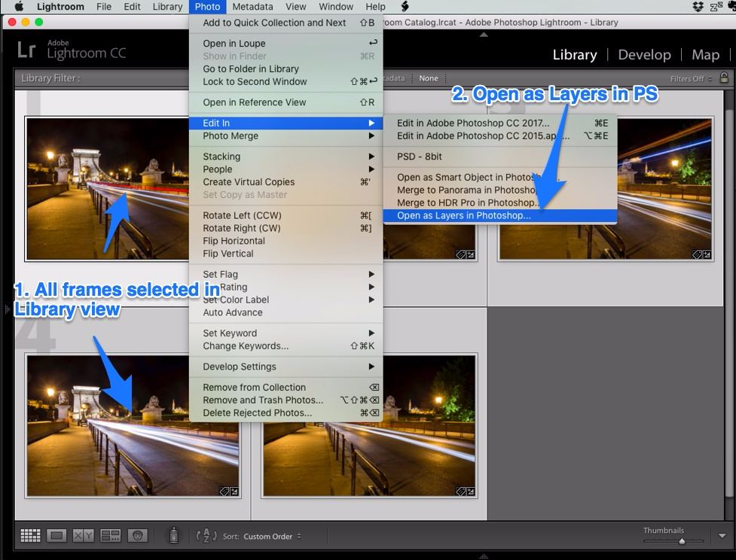Open the File menu

[x=104, y=7]
